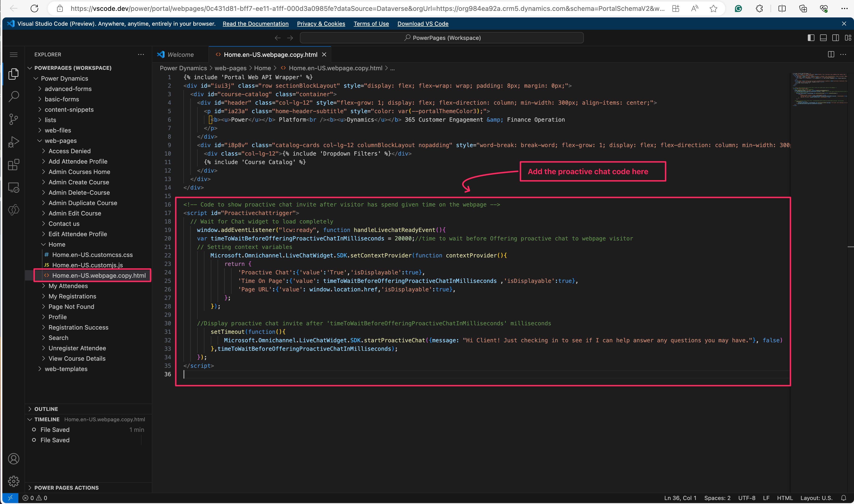Switch to the Welcome tab
854x504 pixels.
(x=180, y=55)
